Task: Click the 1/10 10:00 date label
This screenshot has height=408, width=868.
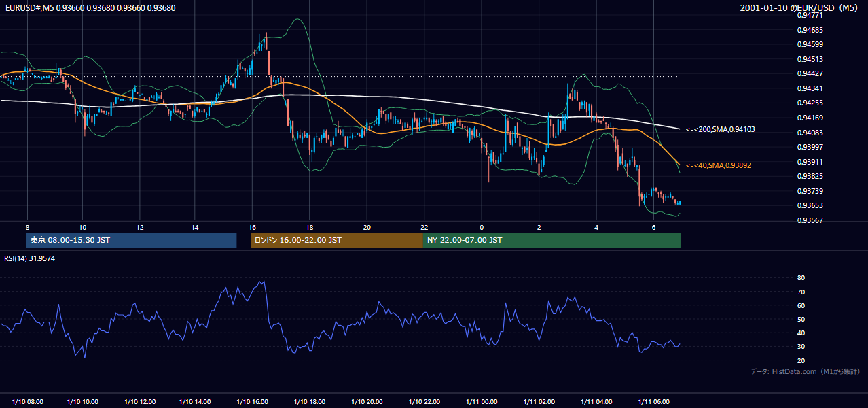Action: (83, 401)
